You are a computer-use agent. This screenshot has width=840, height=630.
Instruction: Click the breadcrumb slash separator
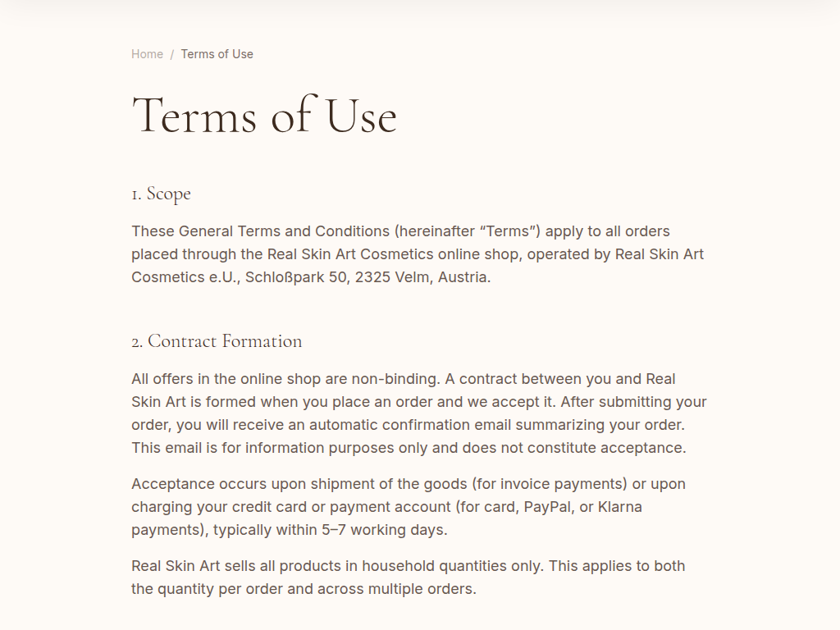[172, 55]
